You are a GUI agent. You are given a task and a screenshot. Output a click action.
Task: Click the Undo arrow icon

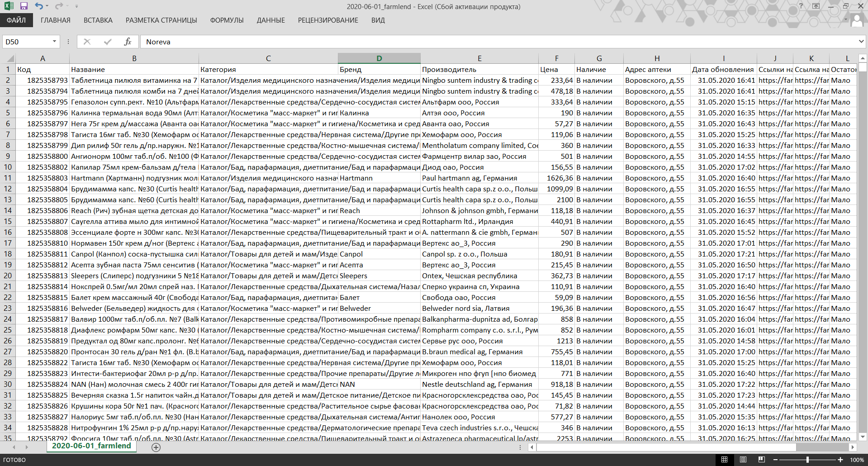pyautogui.click(x=39, y=6)
